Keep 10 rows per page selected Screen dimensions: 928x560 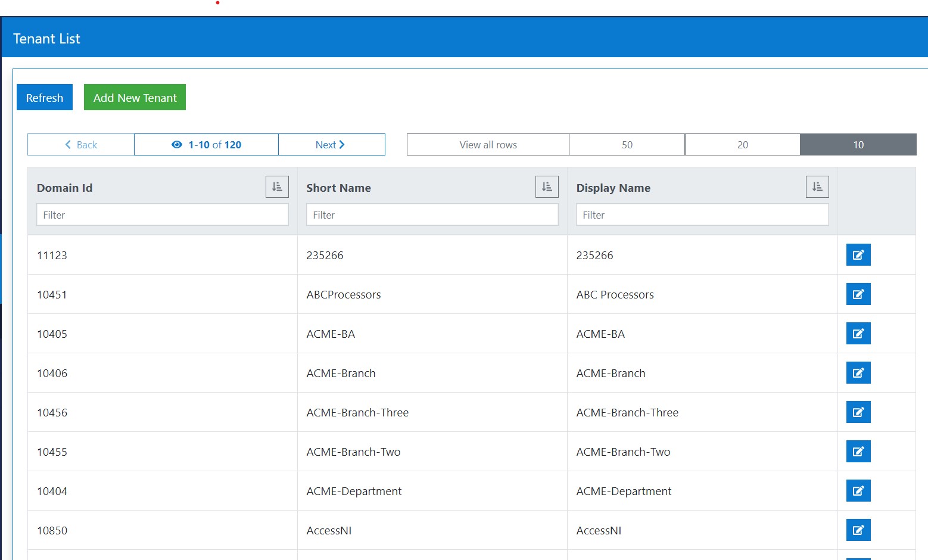(x=858, y=144)
